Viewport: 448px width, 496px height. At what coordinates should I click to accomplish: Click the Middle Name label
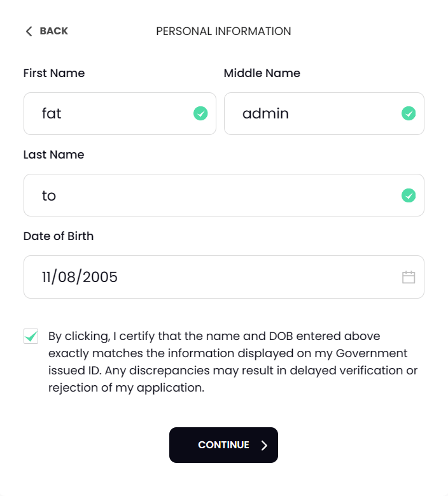click(x=262, y=73)
